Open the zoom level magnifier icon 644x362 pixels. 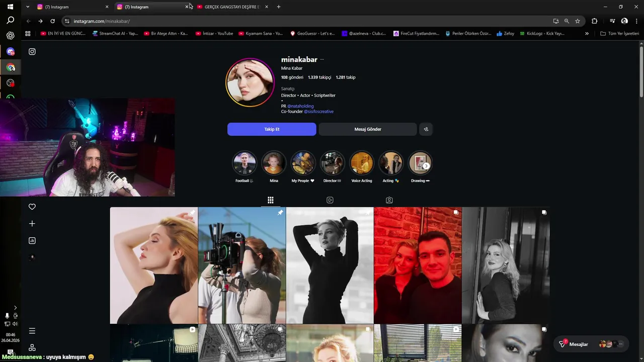coord(567,21)
